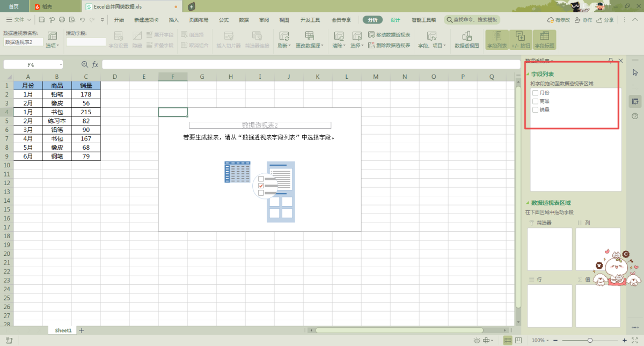Check the 销量 field checkbox
Image resolution: width=644 pixels, height=346 pixels.
point(535,110)
